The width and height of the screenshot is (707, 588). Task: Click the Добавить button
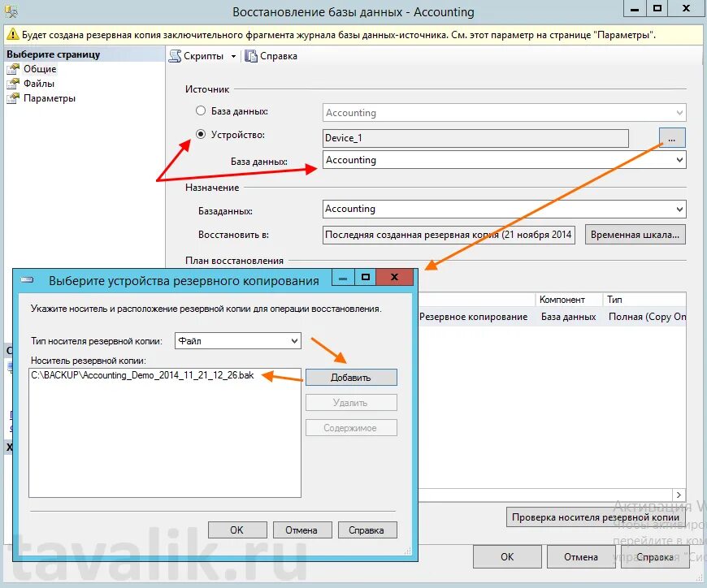click(351, 378)
